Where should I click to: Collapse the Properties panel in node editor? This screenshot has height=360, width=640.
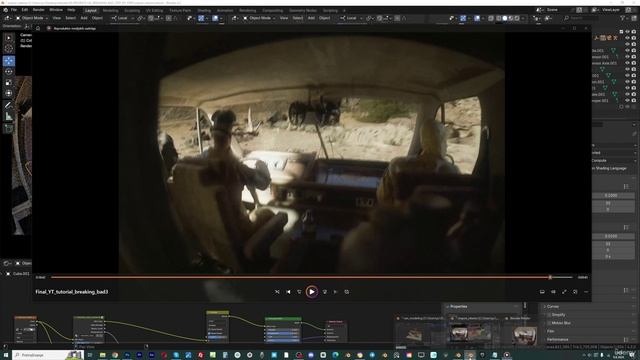click(x=458, y=307)
